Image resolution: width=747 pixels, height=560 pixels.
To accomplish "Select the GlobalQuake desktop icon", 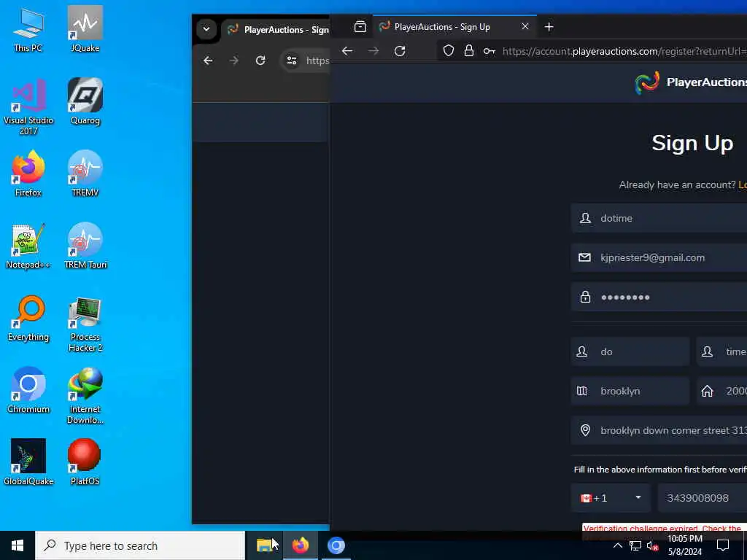I will (28, 462).
